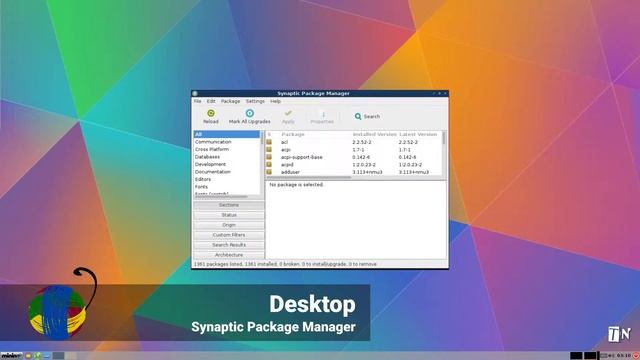Click latest version 3.113+nmu3 cell
The height and width of the screenshot is (360, 640).
[413, 172]
